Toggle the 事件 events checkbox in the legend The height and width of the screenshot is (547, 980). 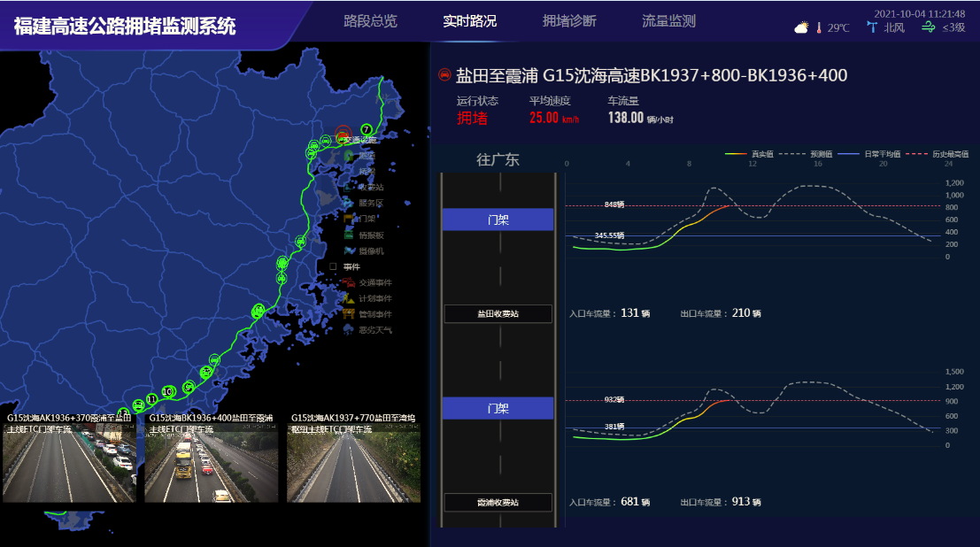click(x=334, y=266)
